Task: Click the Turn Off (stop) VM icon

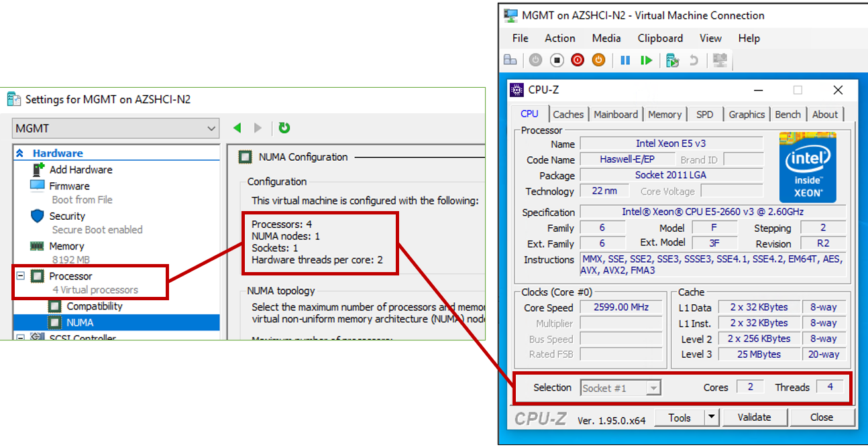Action: click(x=557, y=60)
